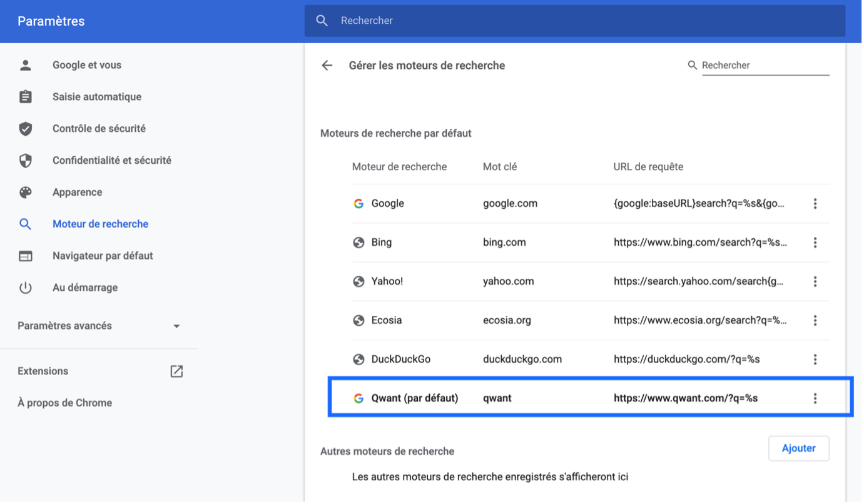The height and width of the screenshot is (504, 864).
Task: Open Extensions via its external link icon
Action: coord(176,371)
